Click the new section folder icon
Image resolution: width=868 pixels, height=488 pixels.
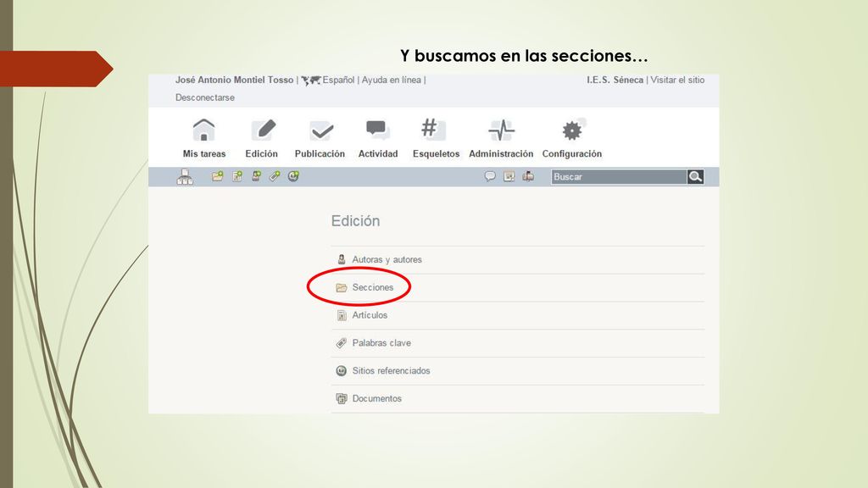[x=218, y=176]
